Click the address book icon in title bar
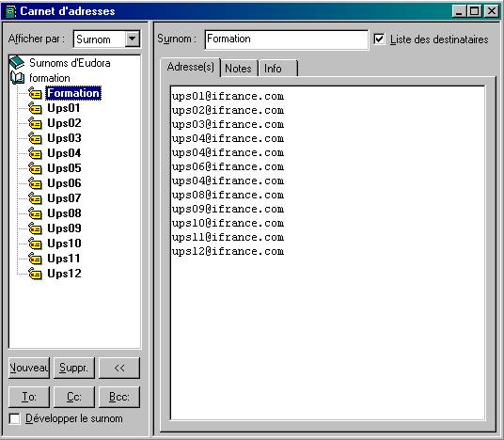 coord(10,11)
